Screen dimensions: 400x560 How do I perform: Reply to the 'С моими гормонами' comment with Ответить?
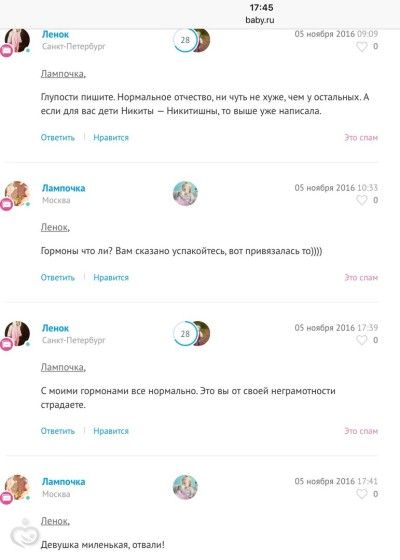(58, 431)
